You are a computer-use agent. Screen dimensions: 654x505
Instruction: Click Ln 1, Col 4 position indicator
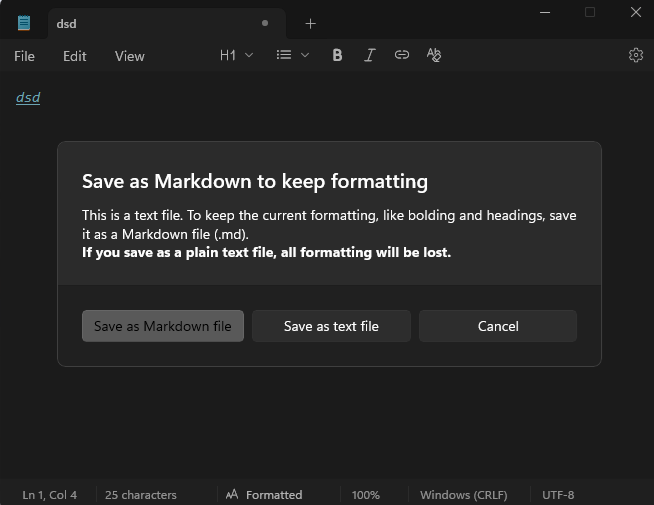click(50, 495)
